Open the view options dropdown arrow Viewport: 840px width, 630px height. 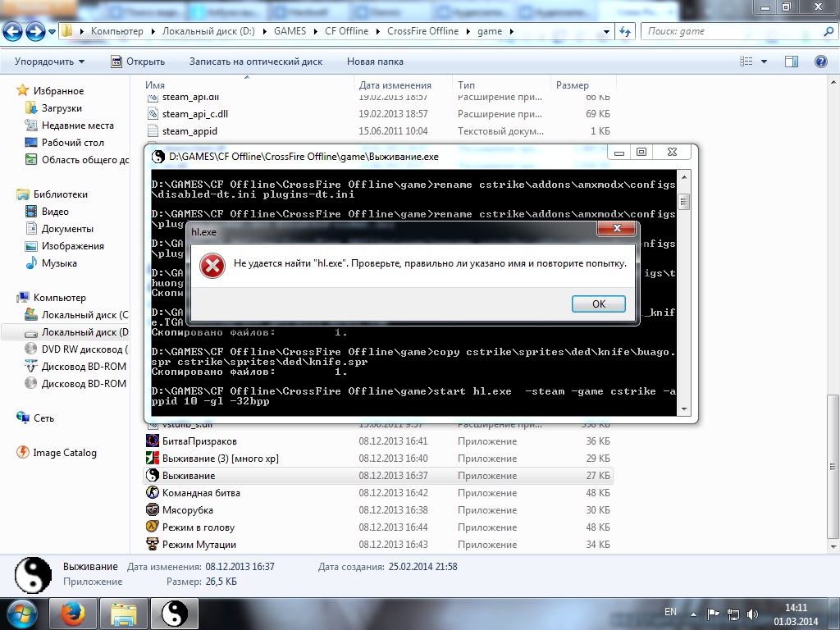point(764,62)
